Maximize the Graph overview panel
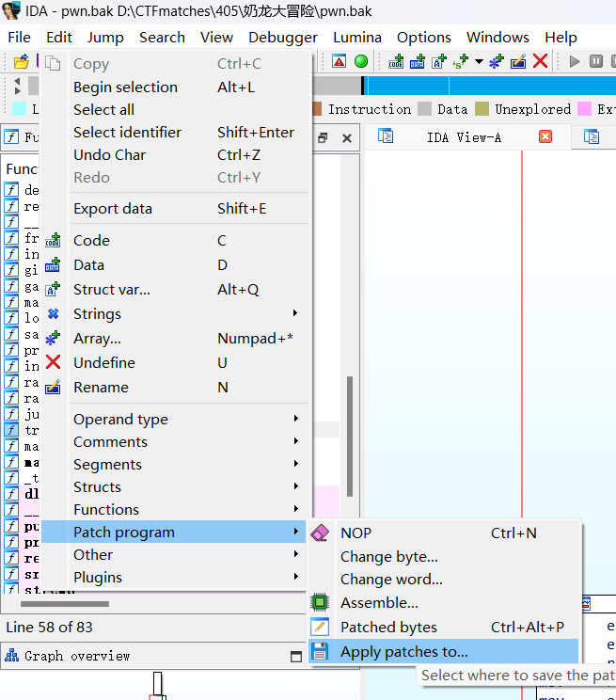This screenshot has width=616, height=700. click(x=297, y=656)
